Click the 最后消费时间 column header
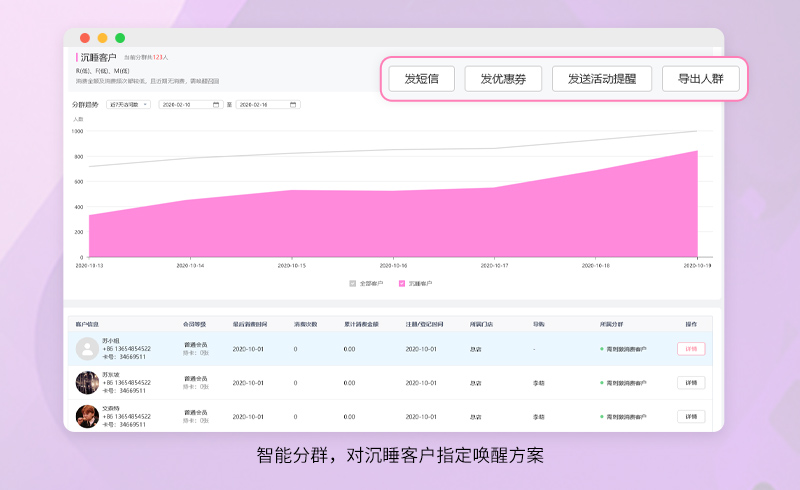The width and height of the screenshot is (800, 490). click(x=249, y=324)
